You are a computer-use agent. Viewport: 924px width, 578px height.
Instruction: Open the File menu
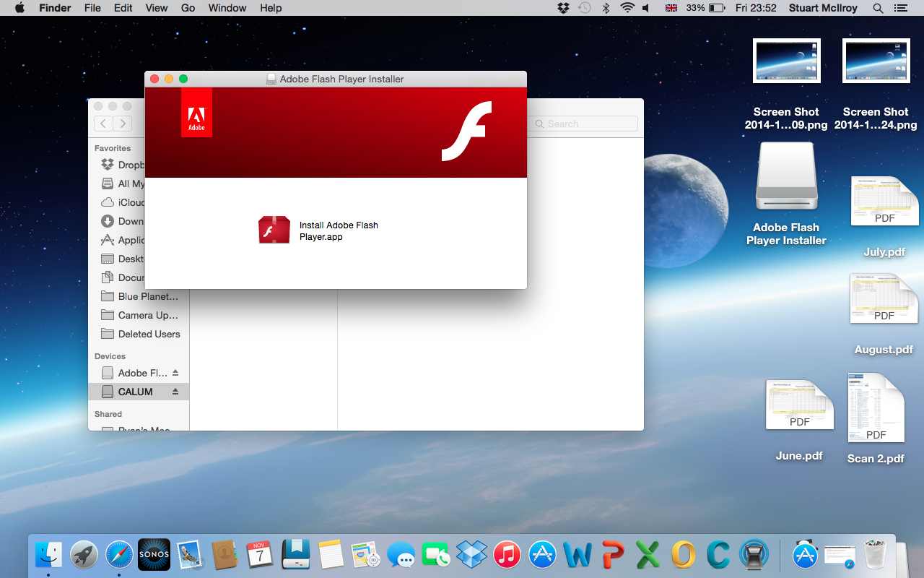[92, 8]
